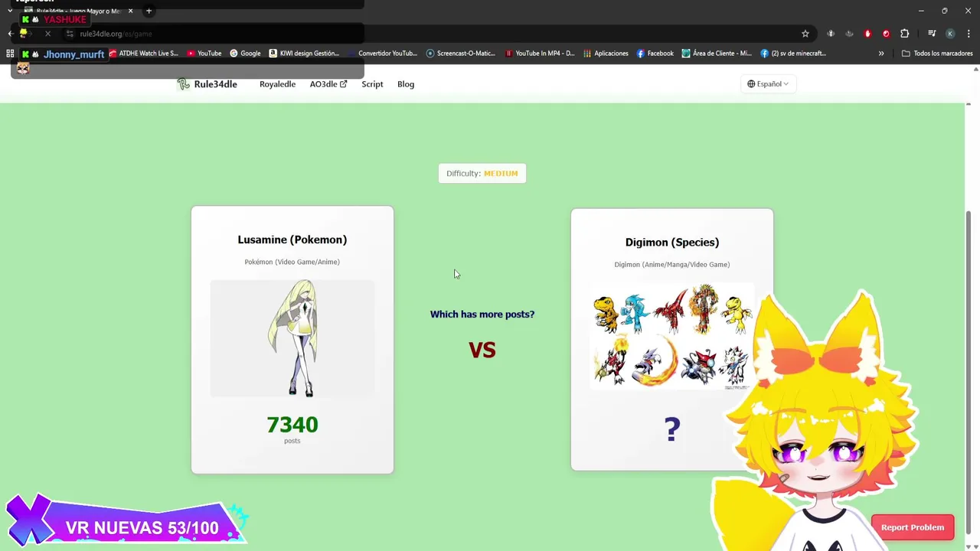Click the first grey extension icon
Viewport: 980px width, 551px height.
click(831, 34)
